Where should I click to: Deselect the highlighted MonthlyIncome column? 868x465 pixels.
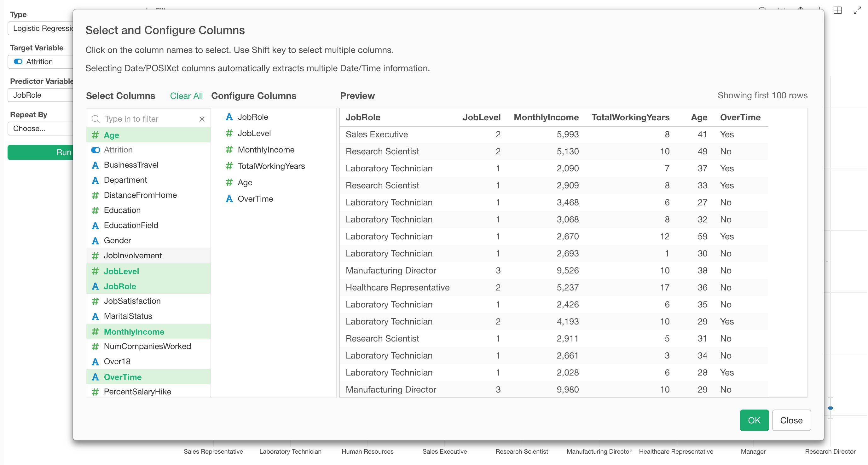tap(134, 331)
